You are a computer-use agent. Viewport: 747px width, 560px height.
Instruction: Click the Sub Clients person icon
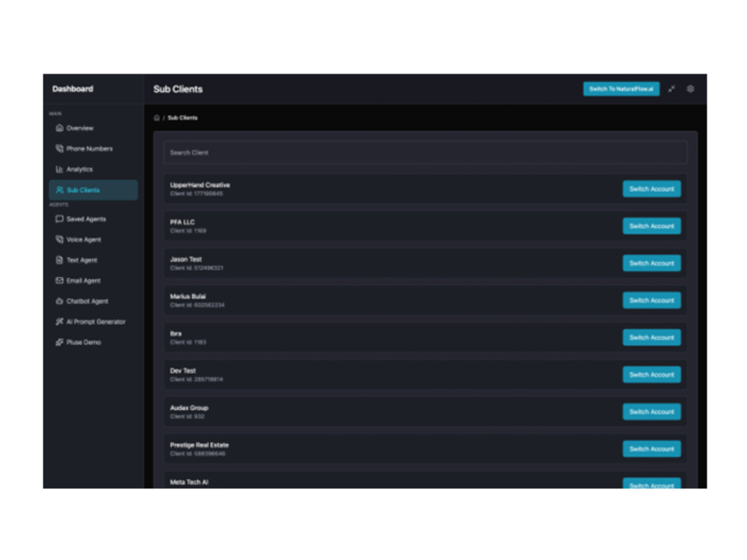60,190
